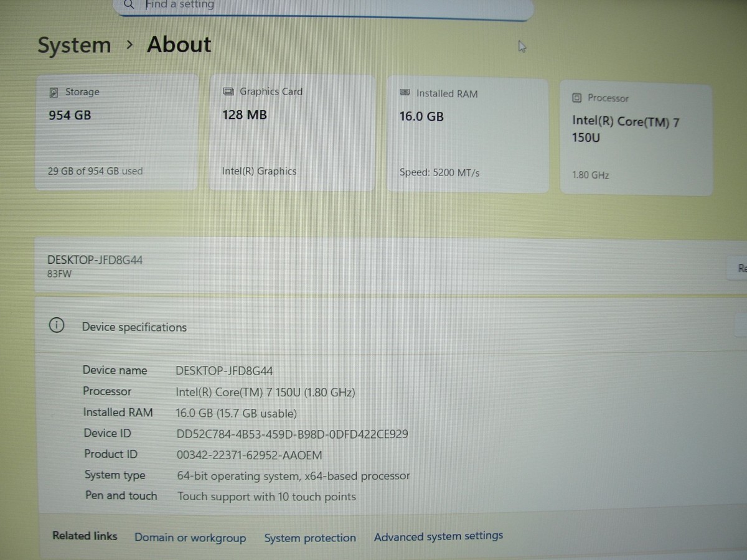747x560 pixels.
Task: Select the Intel(R) Graphics label
Action: [259, 171]
